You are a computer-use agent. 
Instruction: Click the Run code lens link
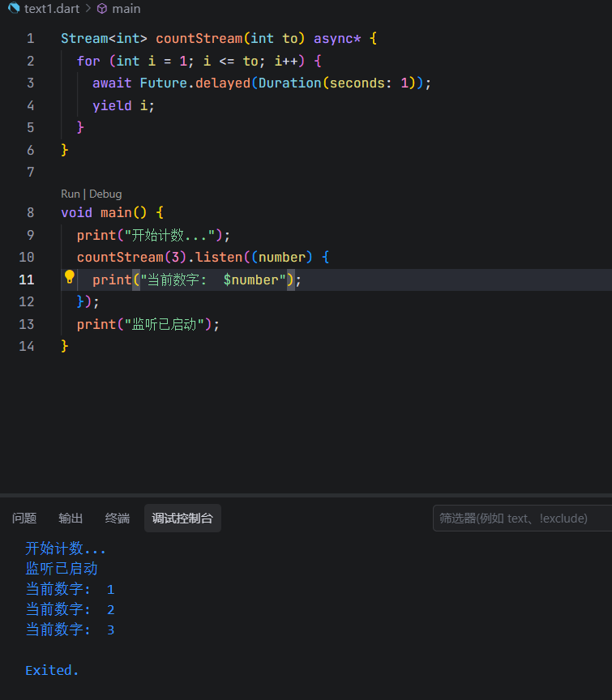71,194
